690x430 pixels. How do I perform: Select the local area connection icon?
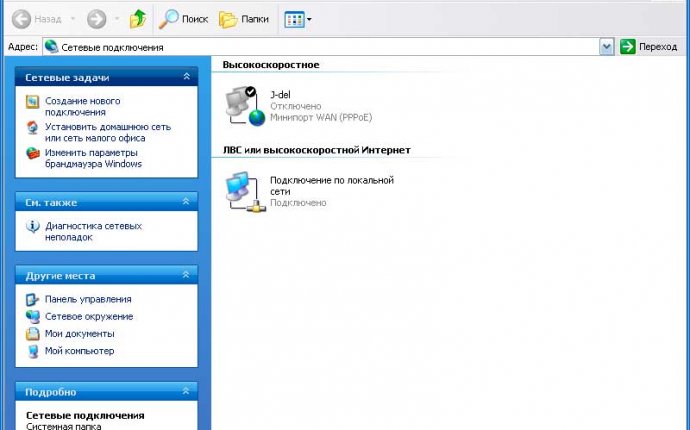coord(245,191)
